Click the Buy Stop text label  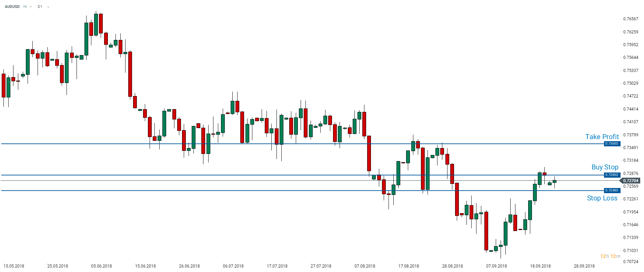(x=605, y=167)
